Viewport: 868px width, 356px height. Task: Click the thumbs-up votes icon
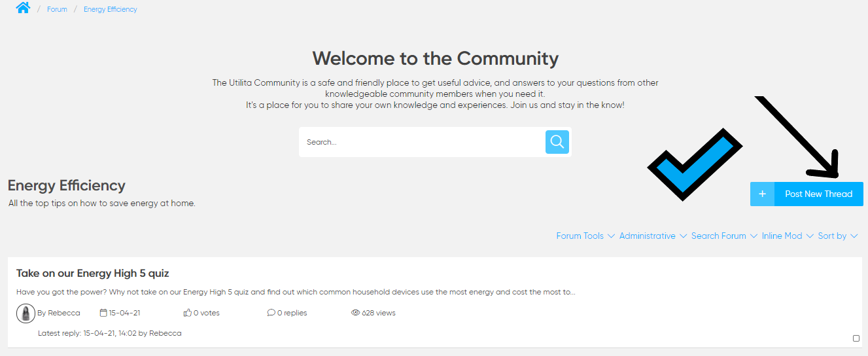pos(188,313)
